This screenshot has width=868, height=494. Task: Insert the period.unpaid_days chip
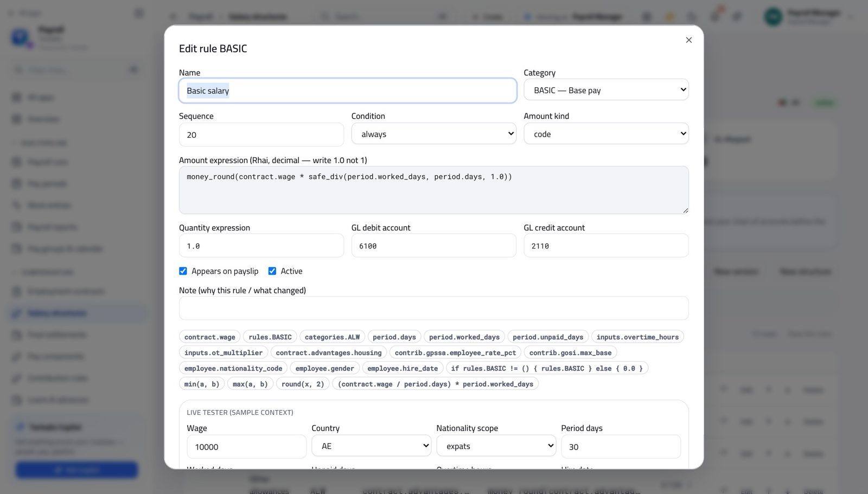[x=548, y=337]
